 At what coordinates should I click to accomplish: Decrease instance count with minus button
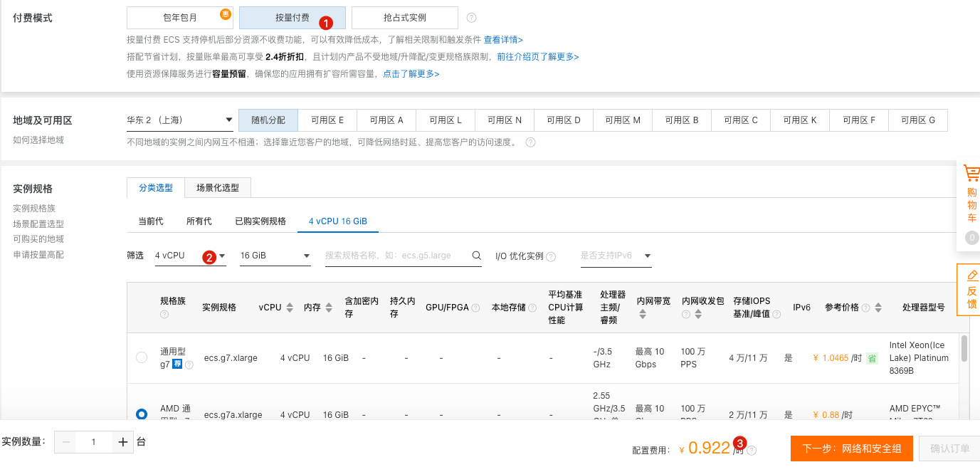[66, 442]
